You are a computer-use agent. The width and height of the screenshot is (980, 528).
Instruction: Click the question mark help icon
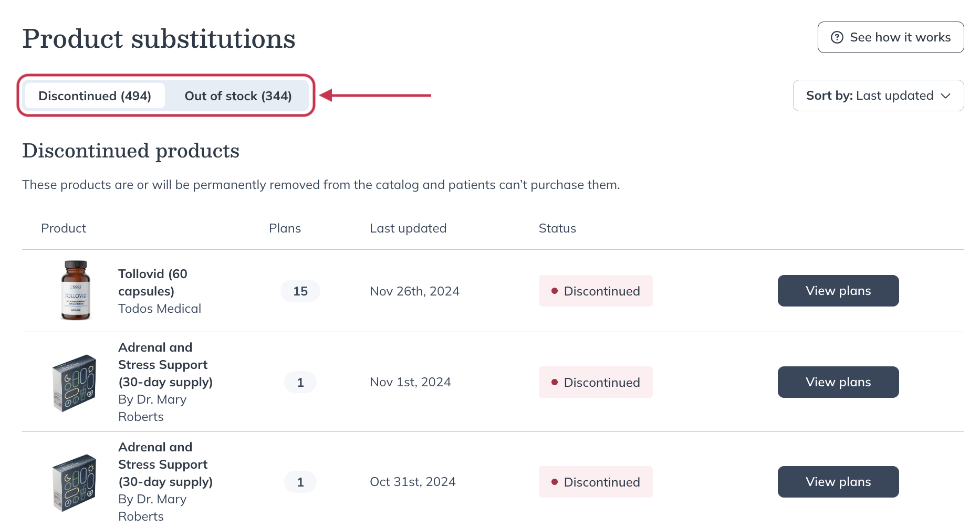(x=837, y=37)
